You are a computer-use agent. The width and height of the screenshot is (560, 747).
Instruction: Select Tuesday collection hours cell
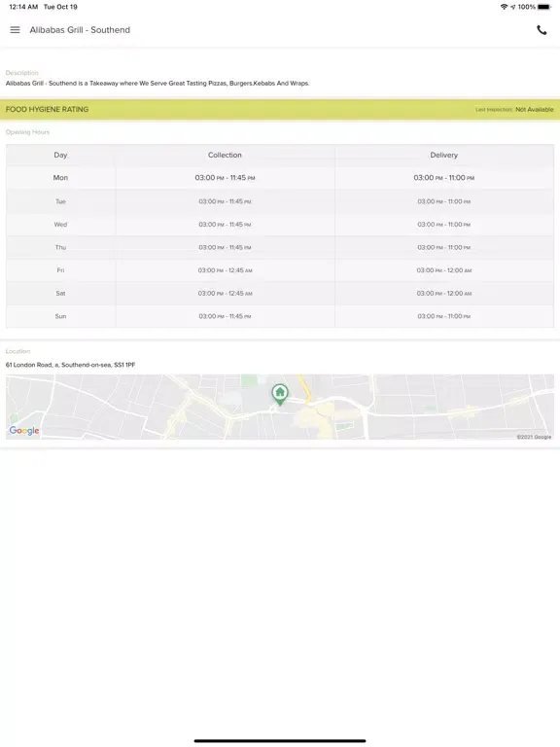coord(225,201)
